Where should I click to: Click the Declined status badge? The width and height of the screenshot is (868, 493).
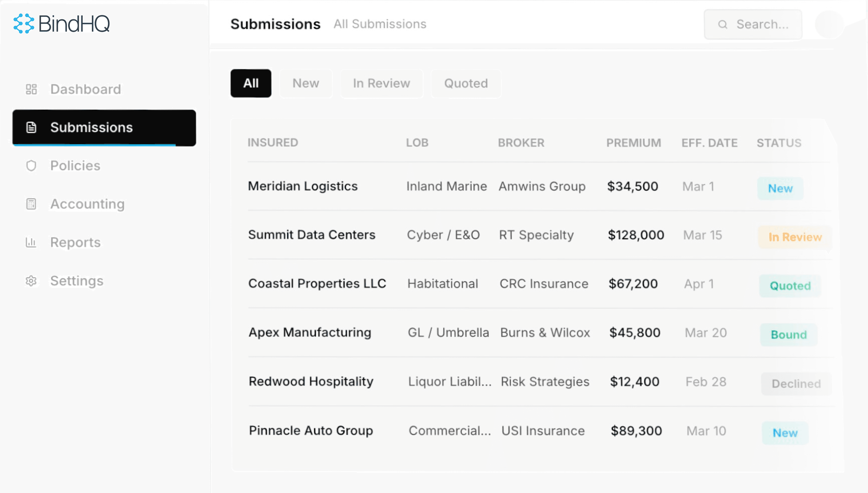796,384
